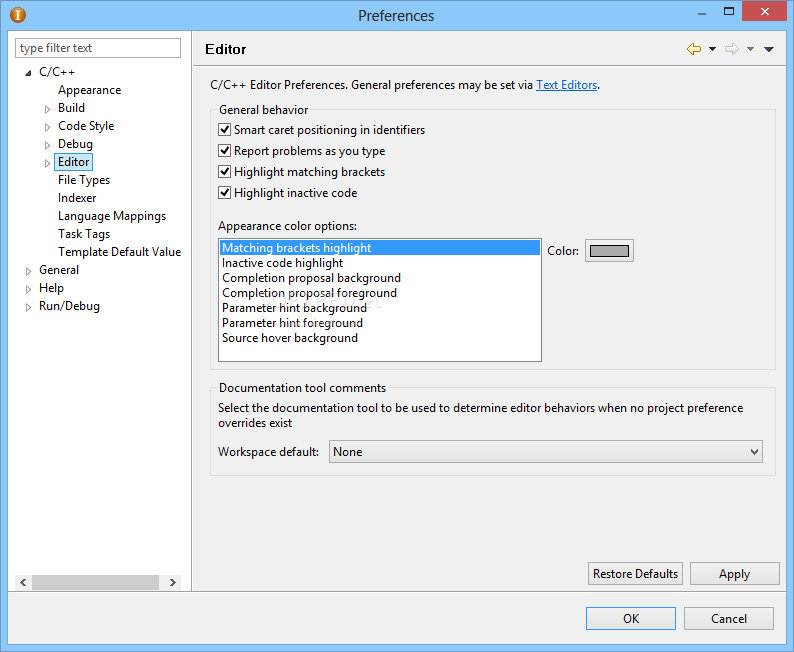Click the Code Style tree item label
Screen dimensions: 794x652
pyautogui.click(x=86, y=126)
